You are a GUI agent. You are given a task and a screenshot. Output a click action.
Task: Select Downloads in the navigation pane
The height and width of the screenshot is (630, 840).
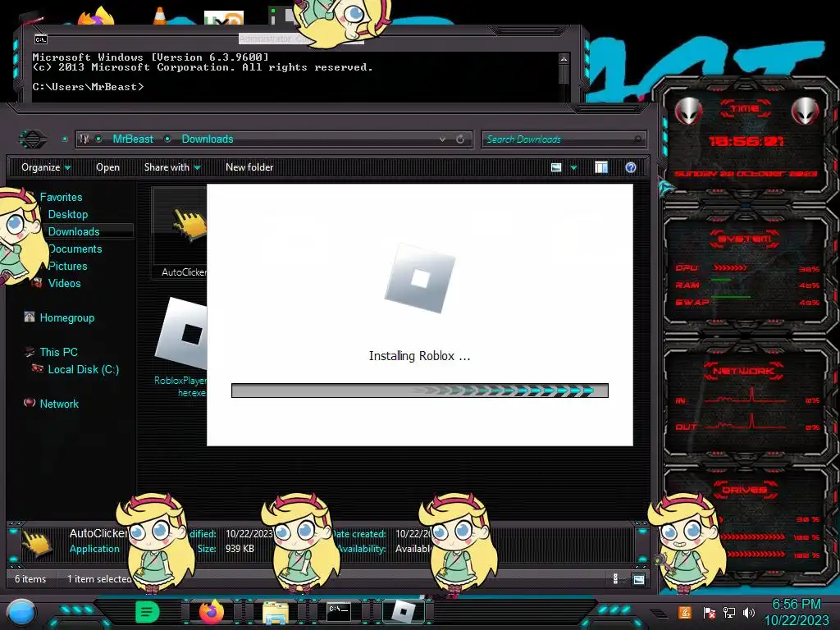(x=74, y=231)
